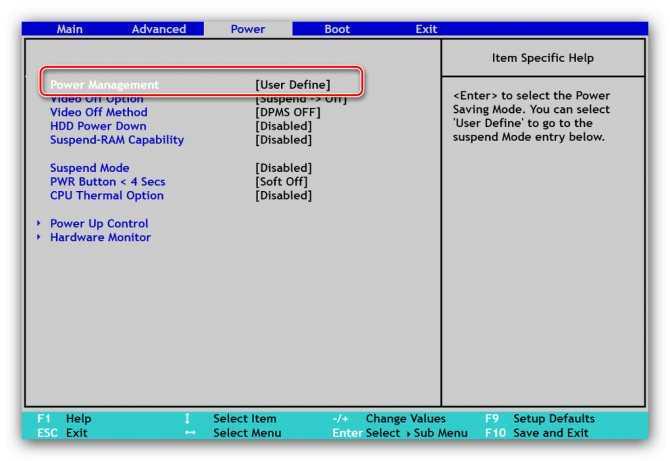The image size is (670, 461).
Task: Click the F9 Setup Defaults hint
Action: coord(540,419)
